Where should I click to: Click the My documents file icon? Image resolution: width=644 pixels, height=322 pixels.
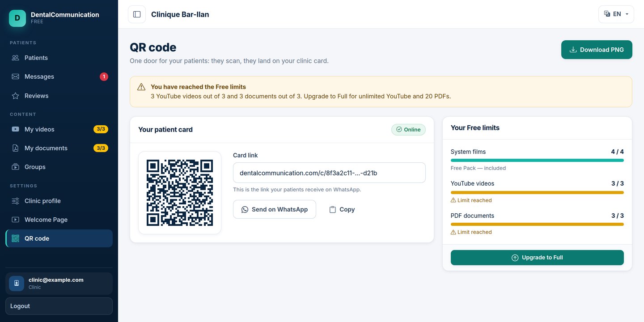click(16, 148)
